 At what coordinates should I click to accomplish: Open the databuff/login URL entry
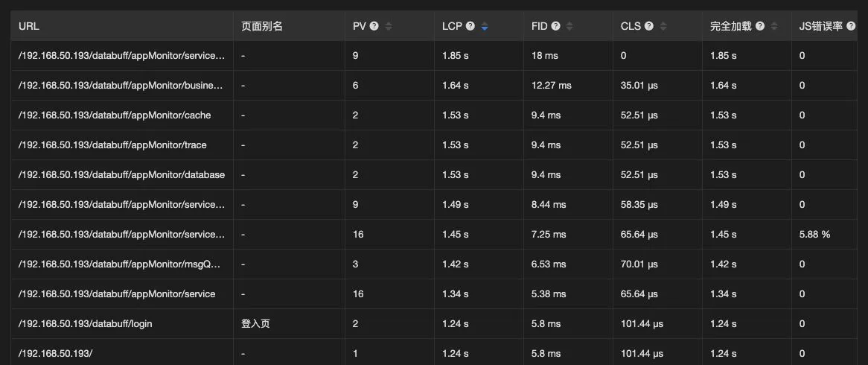(86, 324)
